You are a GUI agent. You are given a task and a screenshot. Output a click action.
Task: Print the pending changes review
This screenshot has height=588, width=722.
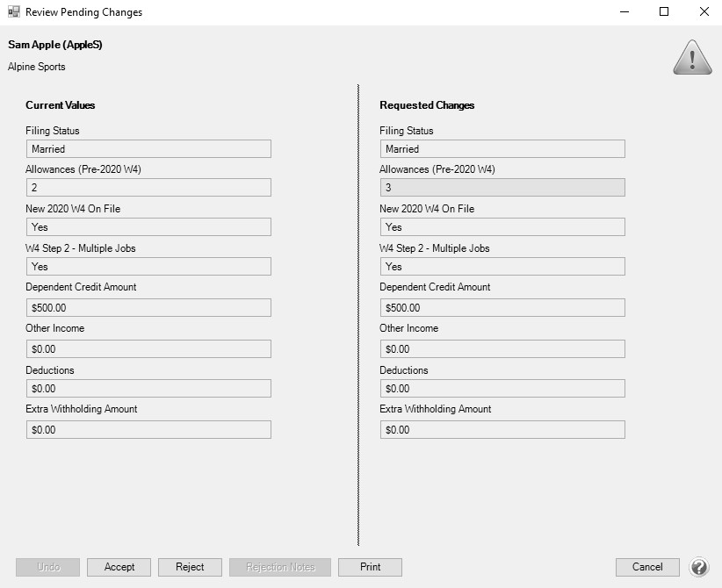370,567
